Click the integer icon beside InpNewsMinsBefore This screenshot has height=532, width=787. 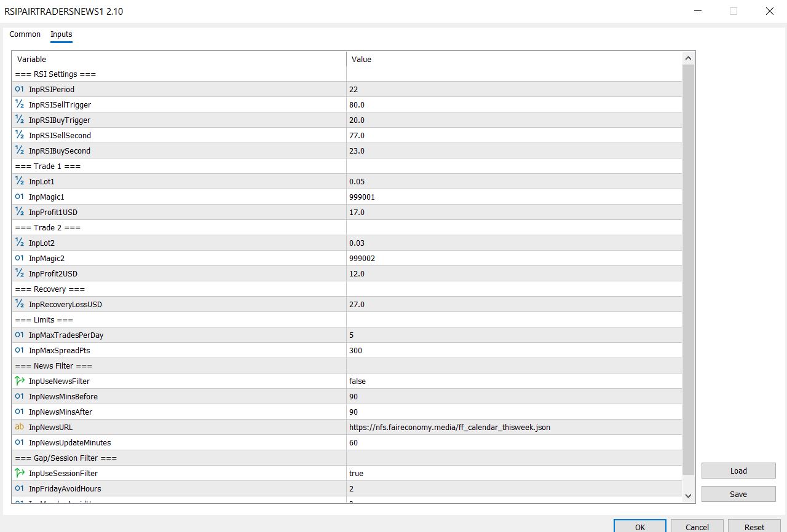tap(19, 396)
